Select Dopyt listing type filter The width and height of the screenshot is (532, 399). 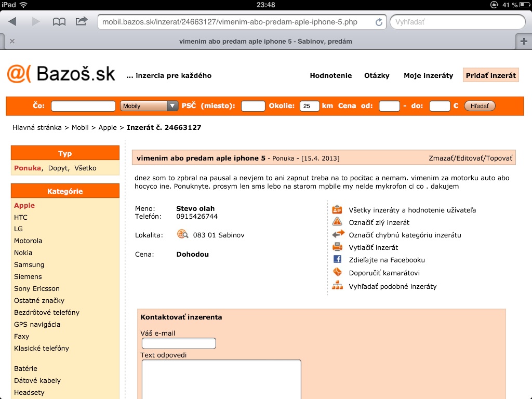point(59,168)
